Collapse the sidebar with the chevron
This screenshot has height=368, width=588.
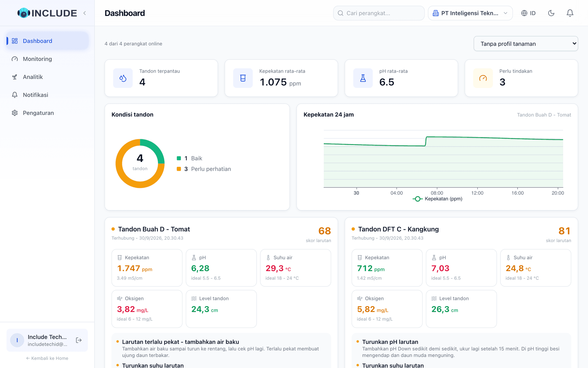click(85, 13)
